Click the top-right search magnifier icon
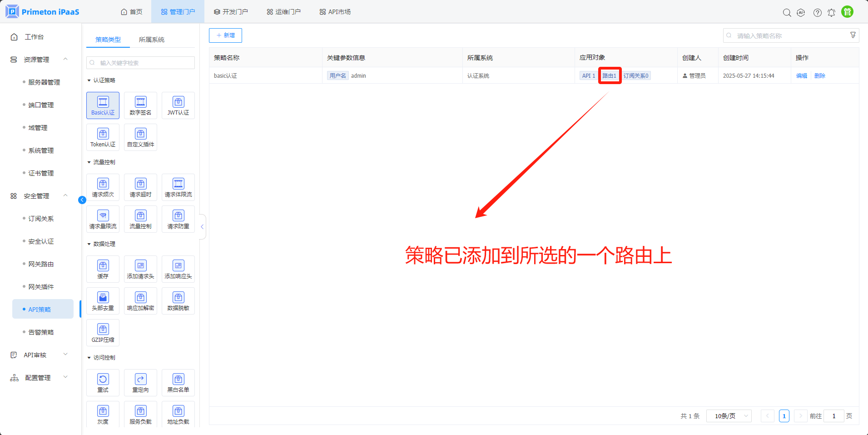 pos(787,13)
